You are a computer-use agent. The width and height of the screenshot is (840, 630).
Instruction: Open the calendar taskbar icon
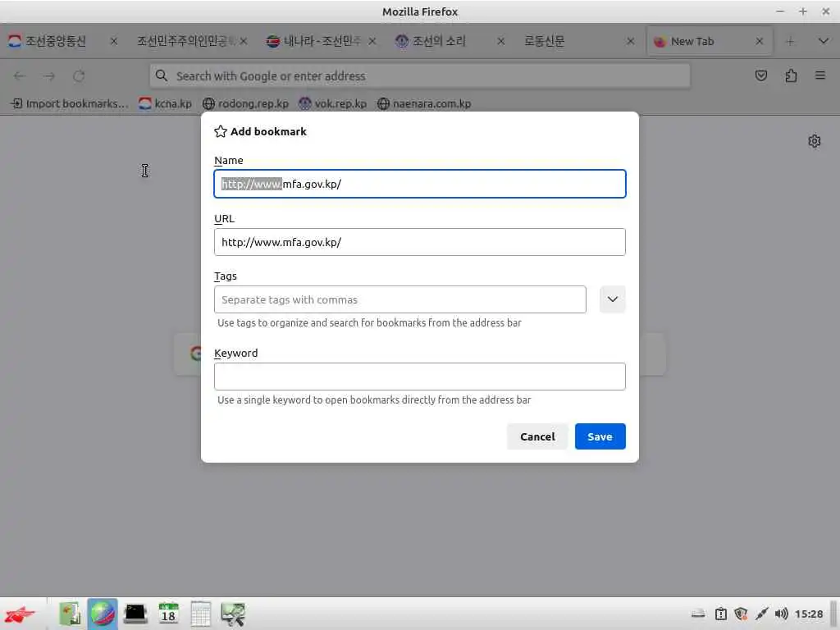(168, 614)
